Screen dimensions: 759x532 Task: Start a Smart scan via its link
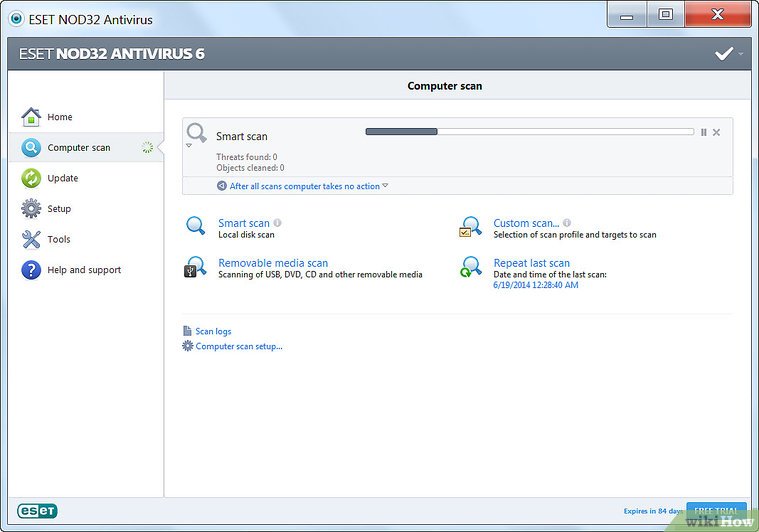243,223
